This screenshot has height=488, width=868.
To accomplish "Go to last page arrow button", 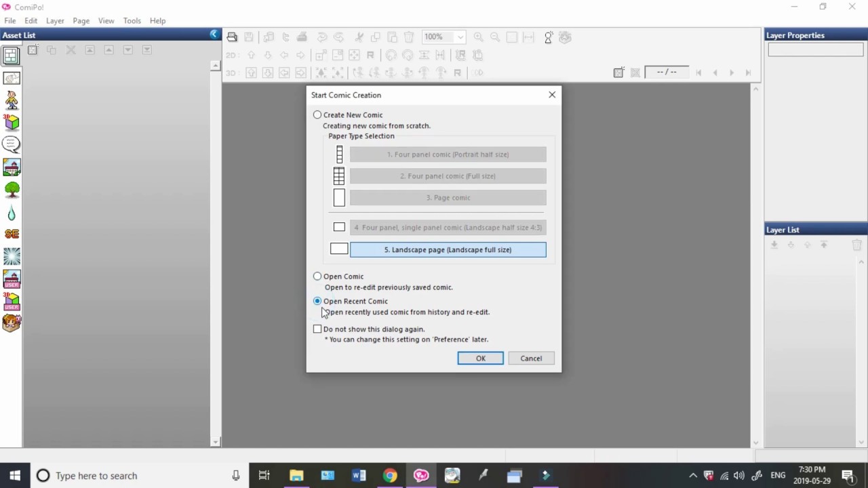I will [748, 73].
